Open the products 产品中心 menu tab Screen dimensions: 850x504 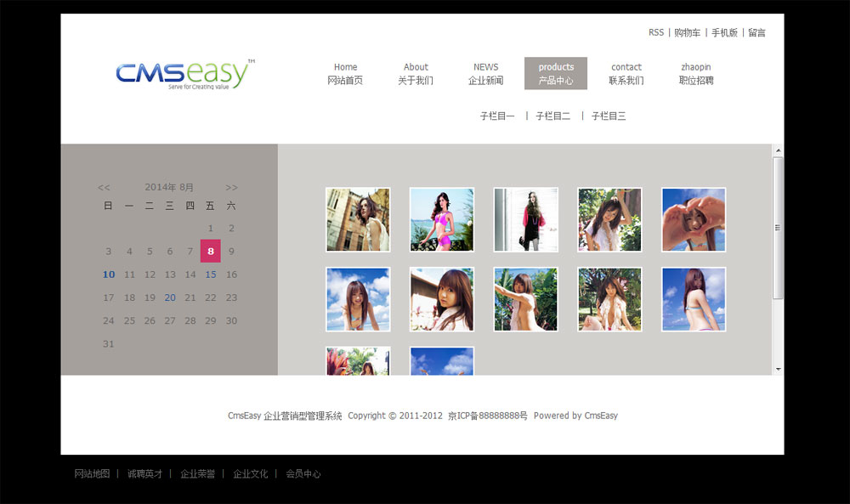556,74
